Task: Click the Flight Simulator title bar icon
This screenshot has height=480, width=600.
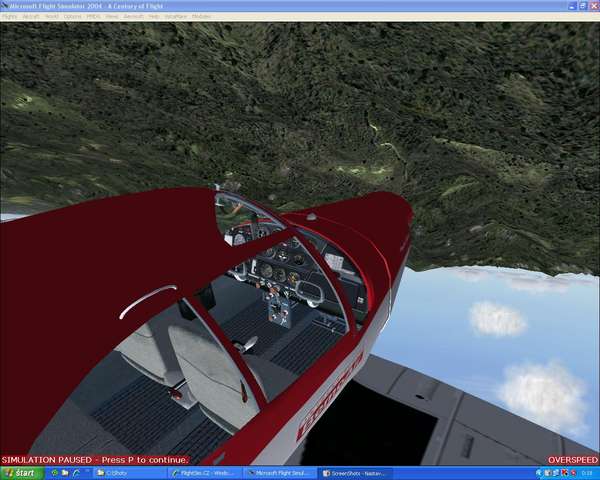Action: (x=4, y=5)
